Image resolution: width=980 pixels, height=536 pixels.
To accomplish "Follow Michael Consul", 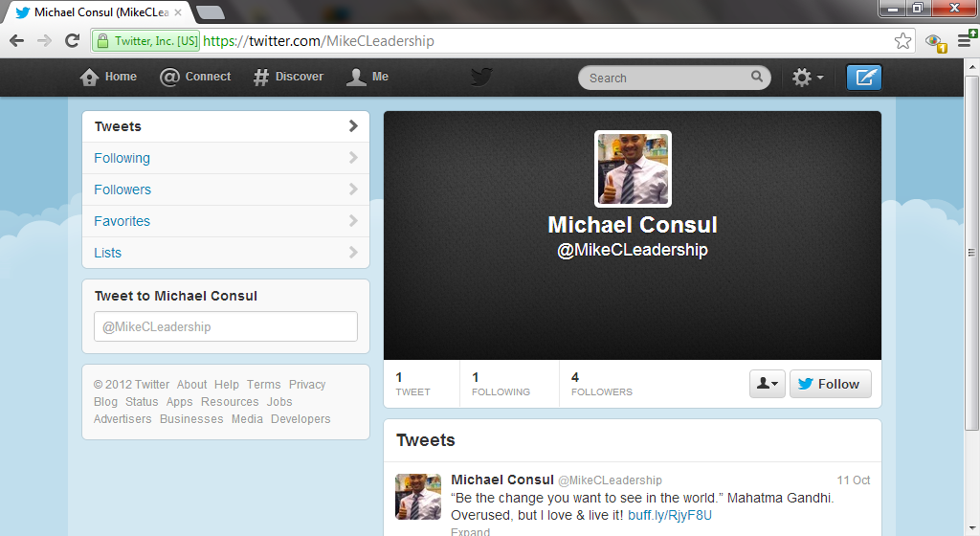I will point(830,384).
